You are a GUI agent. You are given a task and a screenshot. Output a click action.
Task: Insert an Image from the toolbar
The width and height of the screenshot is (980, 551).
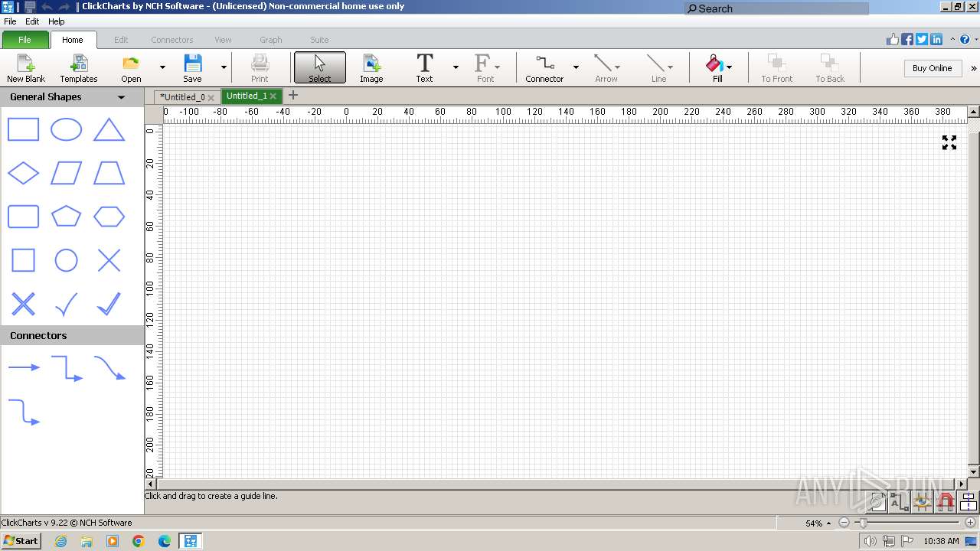pyautogui.click(x=371, y=68)
